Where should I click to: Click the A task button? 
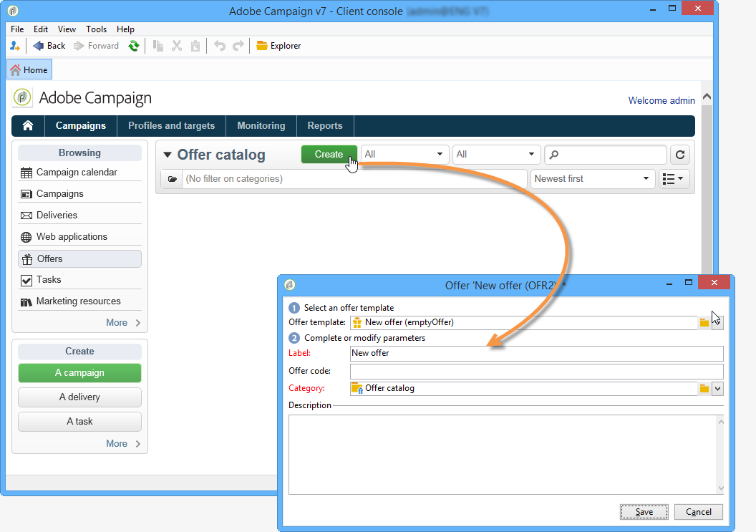point(79,421)
